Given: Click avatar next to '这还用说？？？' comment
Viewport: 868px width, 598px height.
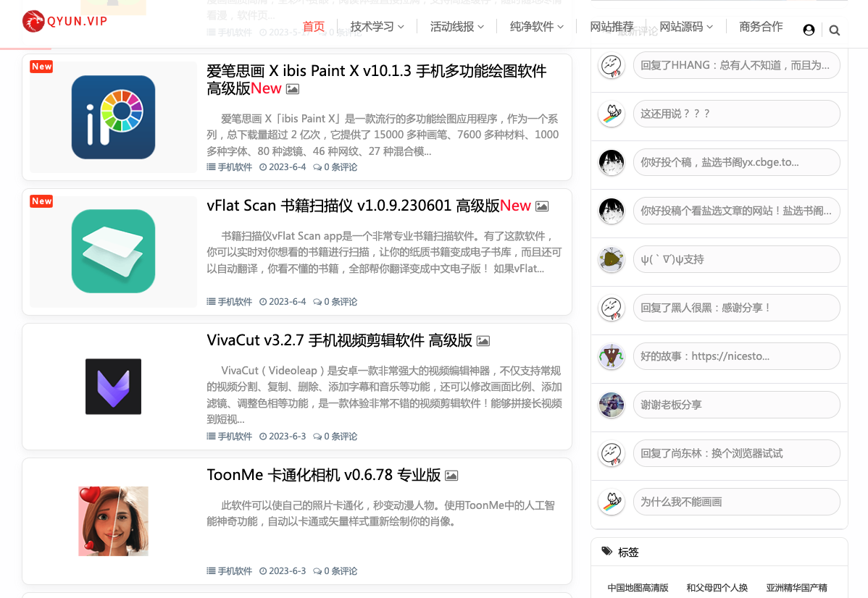Looking at the screenshot, I should pyautogui.click(x=612, y=114).
